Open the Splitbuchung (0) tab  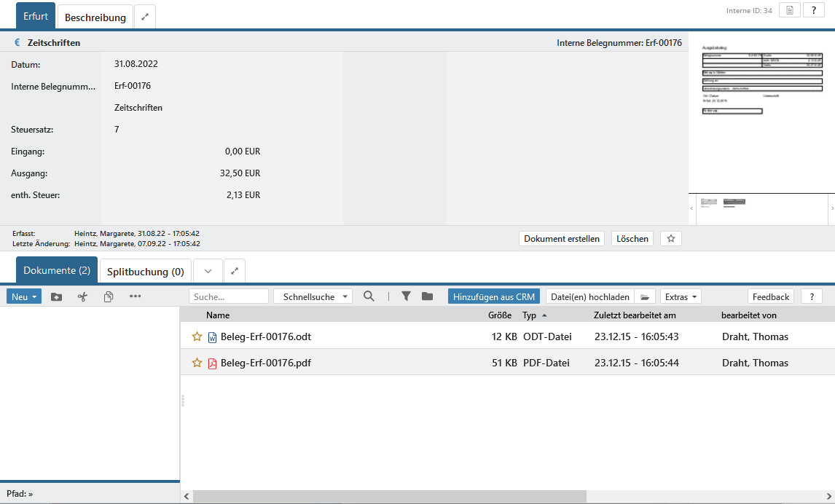coord(146,272)
